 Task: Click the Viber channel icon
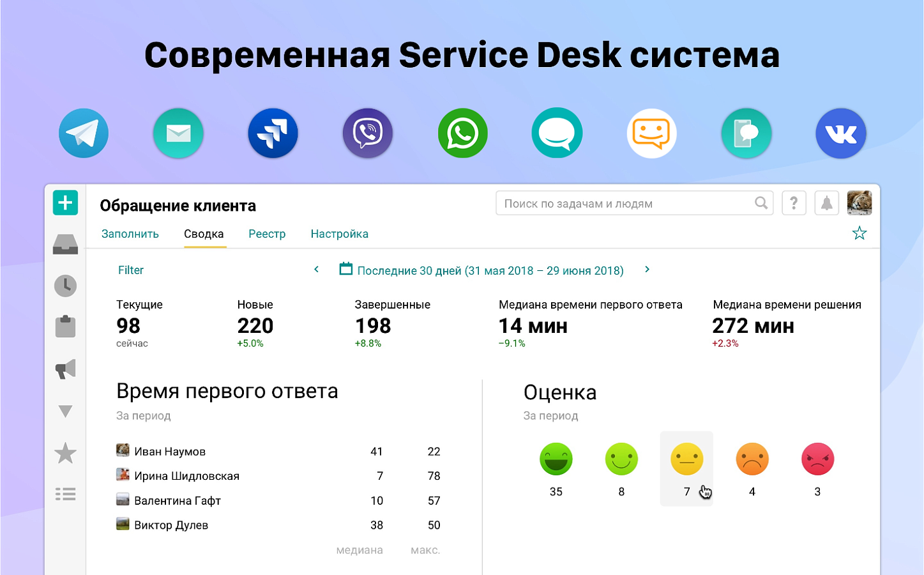click(368, 134)
